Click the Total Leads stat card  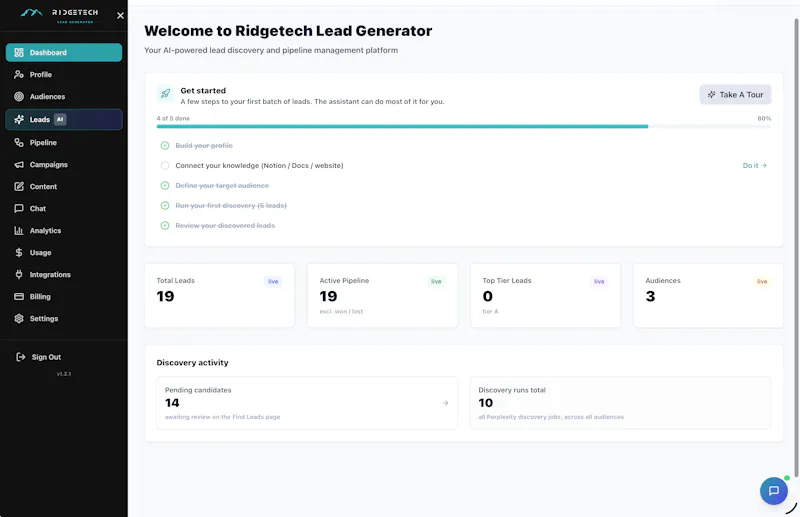click(219, 296)
